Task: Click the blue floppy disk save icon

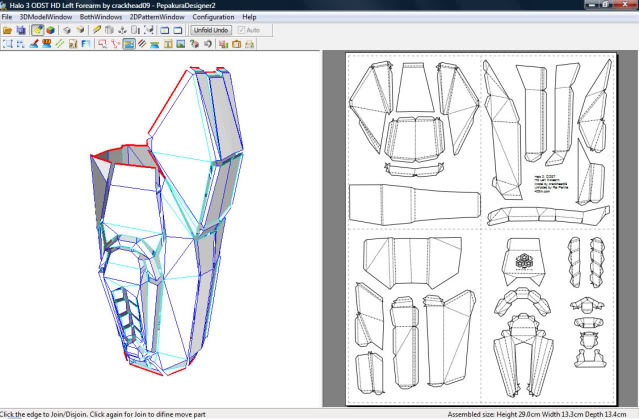Action: click(x=21, y=30)
